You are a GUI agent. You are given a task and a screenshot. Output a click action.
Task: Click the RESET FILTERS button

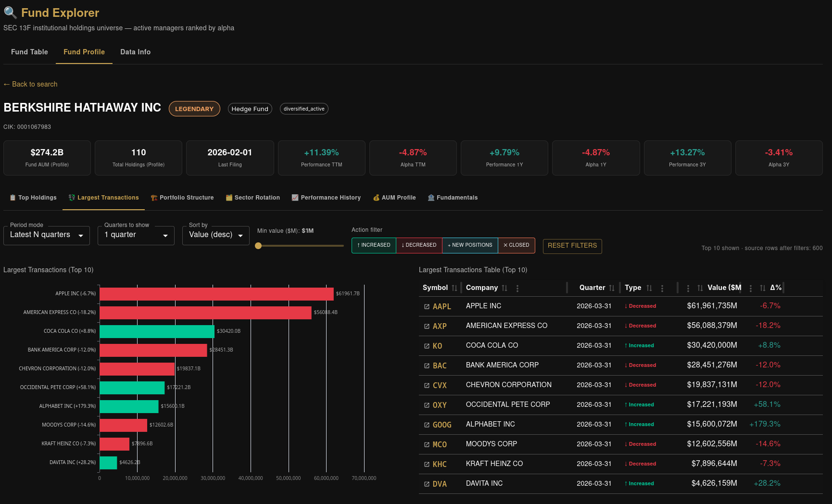572,246
